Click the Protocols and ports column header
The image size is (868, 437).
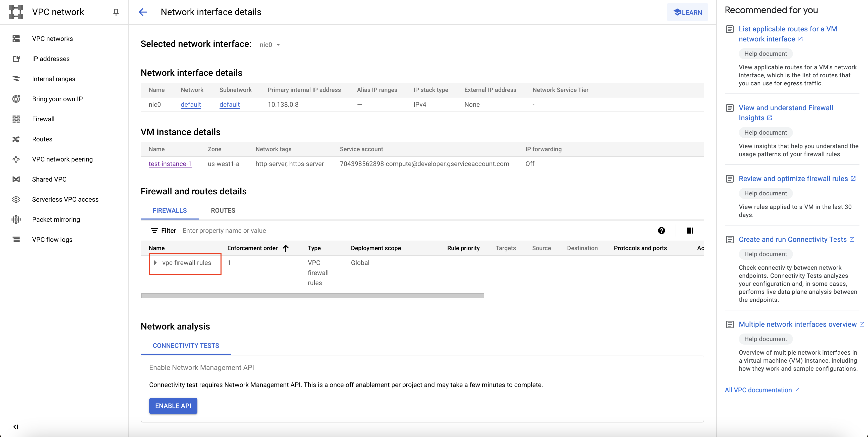640,248
